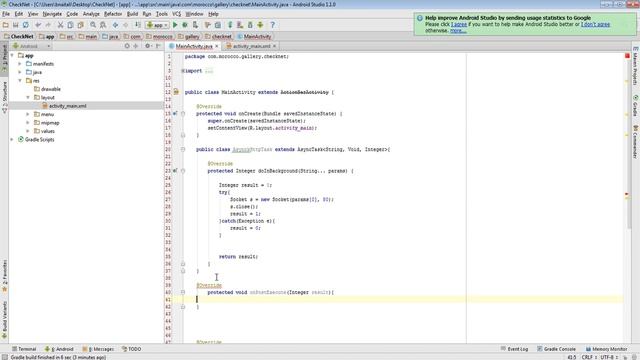Click the Save All toolbar icon
Image resolution: width=640 pixels, height=360 pixels.
(x=16, y=25)
